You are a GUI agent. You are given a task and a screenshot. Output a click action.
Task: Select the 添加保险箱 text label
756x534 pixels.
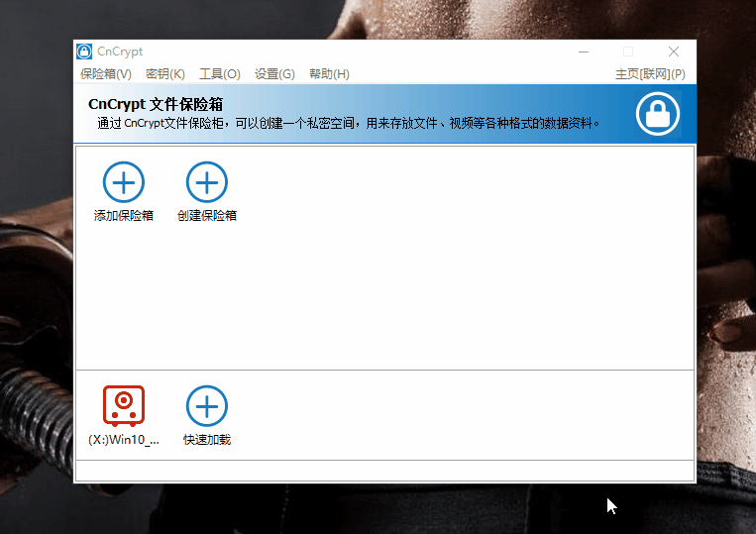click(124, 216)
